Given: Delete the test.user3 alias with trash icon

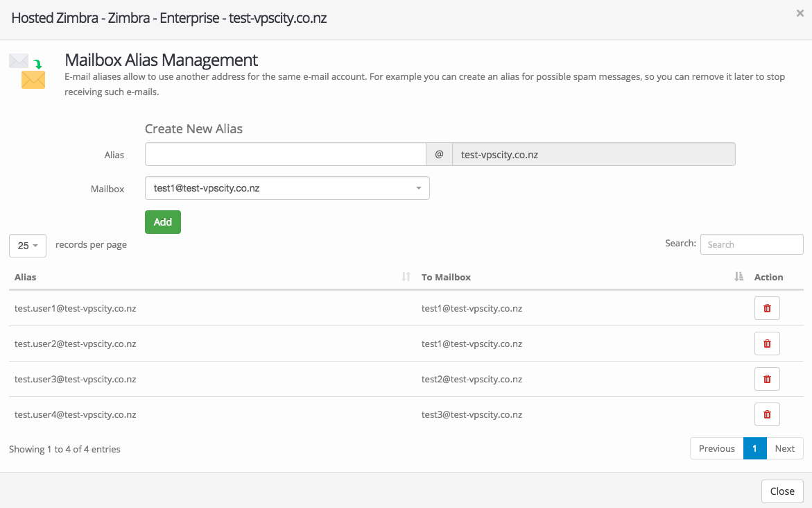Looking at the screenshot, I should (x=767, y=379).
